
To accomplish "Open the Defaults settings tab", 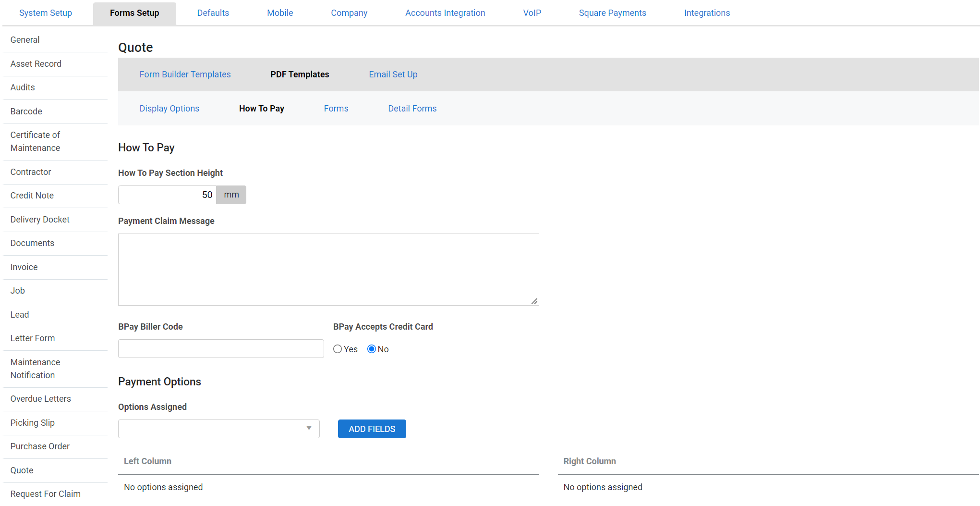I will coord(213,13).
